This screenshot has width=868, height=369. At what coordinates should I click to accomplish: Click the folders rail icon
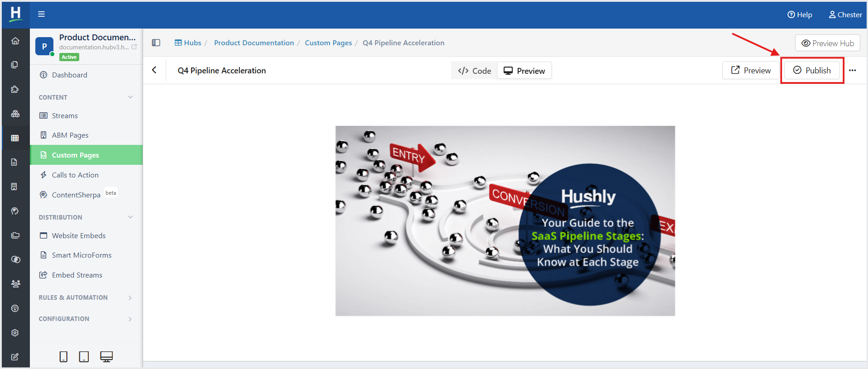pyautogui.click(x=15, y=235)
